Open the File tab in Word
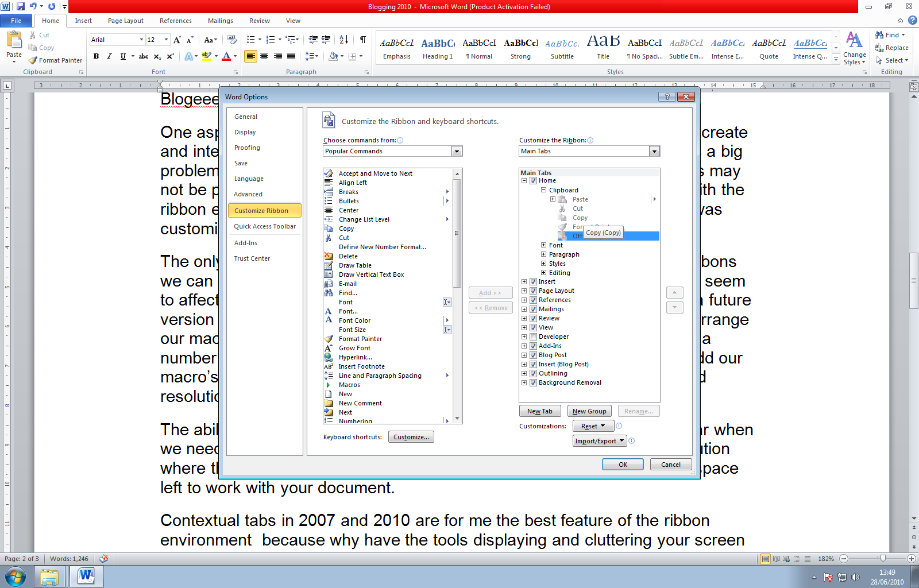This screenshot has width=919, height=588. click(16, 21)
